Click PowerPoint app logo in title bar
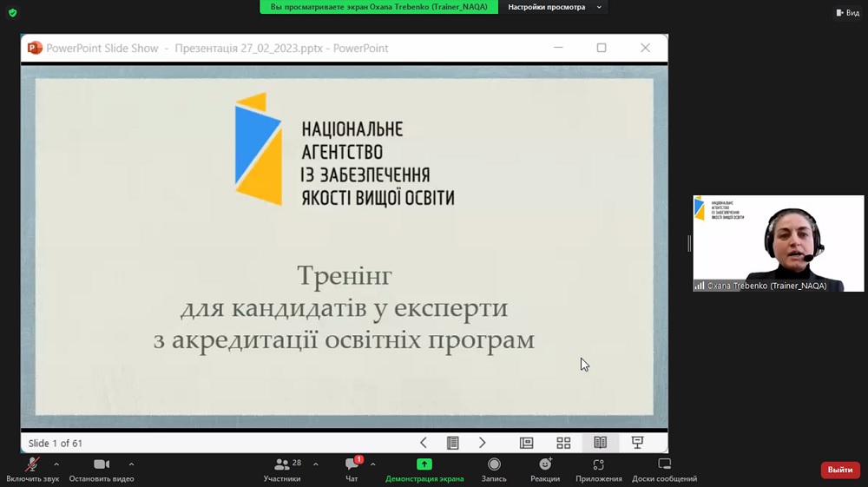Viewport: 868px width, 487px height. coord(35,48)
